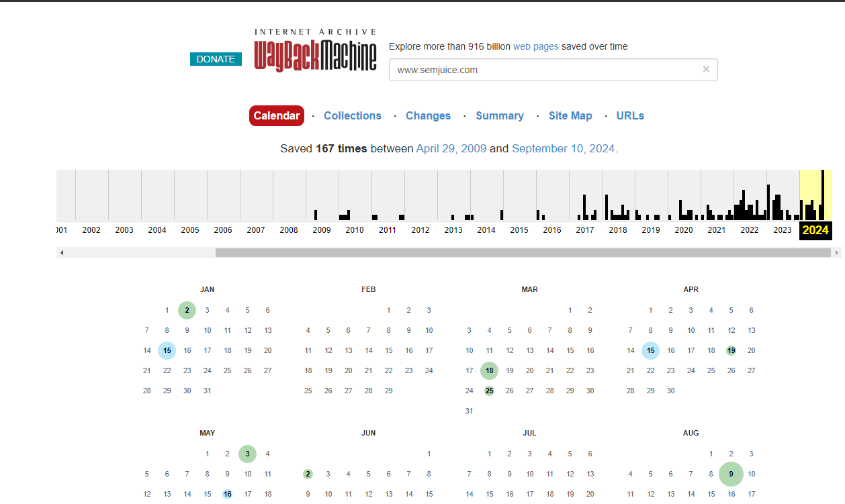Image resolution: width=845 pixels, height=504 pixels.
Task: Open the January 15 capture
Action: [x=167, y=350]
